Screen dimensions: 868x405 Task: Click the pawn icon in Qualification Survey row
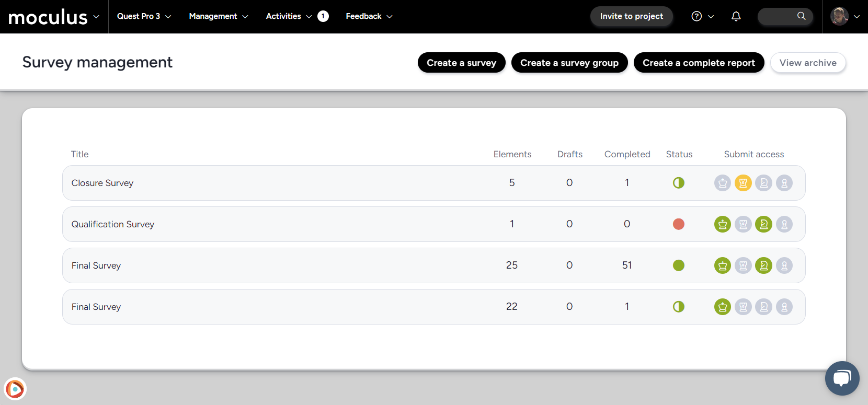(x=784, y=224)
